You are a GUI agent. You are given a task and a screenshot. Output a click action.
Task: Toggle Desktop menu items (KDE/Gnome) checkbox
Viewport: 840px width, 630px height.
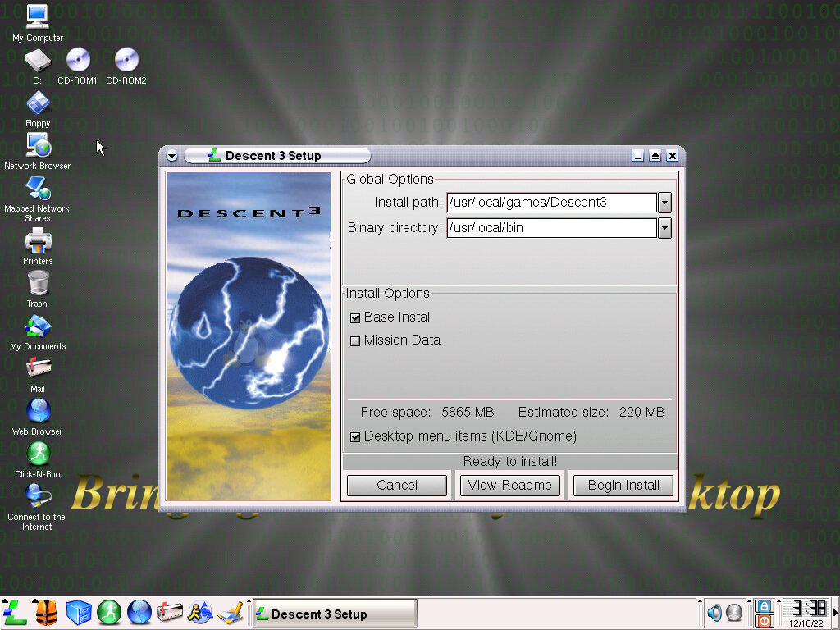pos(355,437)
